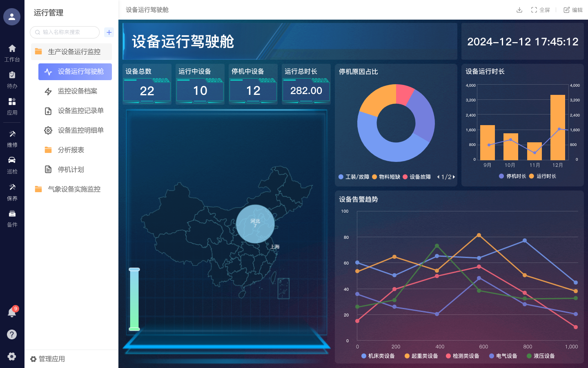588x368 pixels.
Task: Open notifications bell with badge
Action: click(12, 312)
